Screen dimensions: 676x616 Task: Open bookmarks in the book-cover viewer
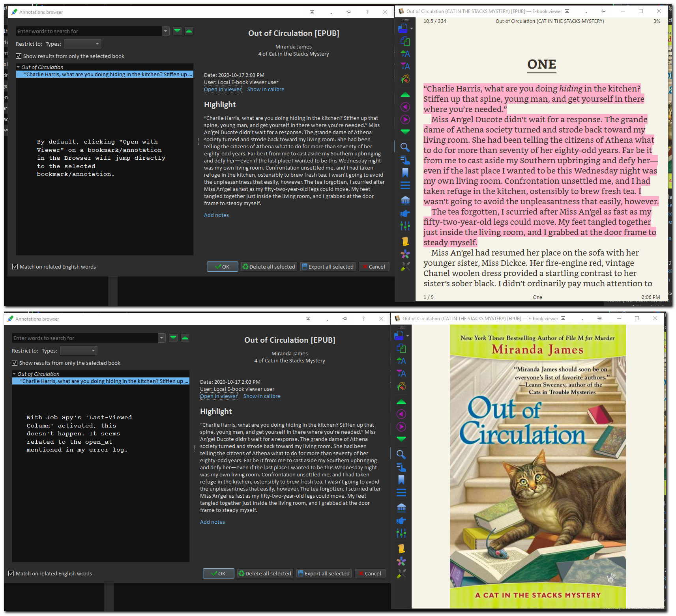pos(401,480)
